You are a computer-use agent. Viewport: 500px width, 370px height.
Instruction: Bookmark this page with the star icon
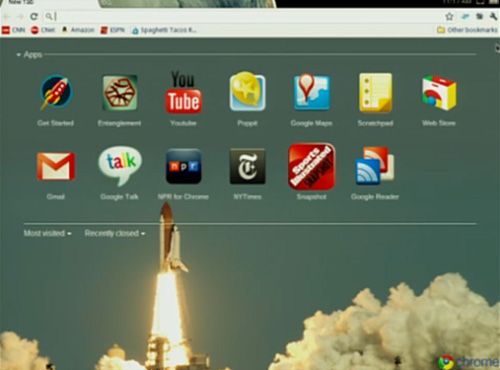449,16
